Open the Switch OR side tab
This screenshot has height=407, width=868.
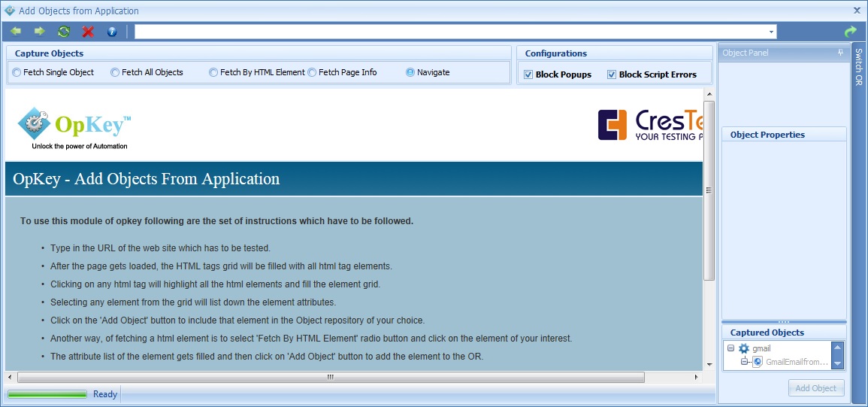pos(858,66)
